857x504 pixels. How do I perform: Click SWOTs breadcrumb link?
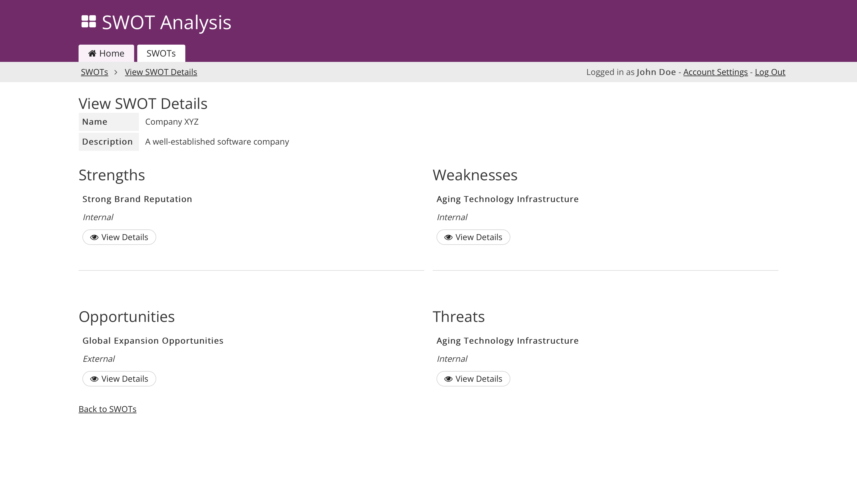[94, 72]
